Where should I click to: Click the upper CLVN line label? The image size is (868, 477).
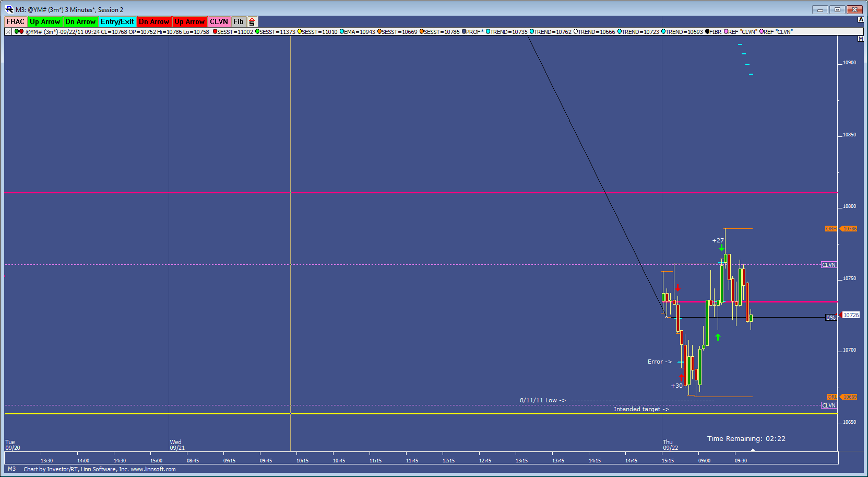(829, 265)
